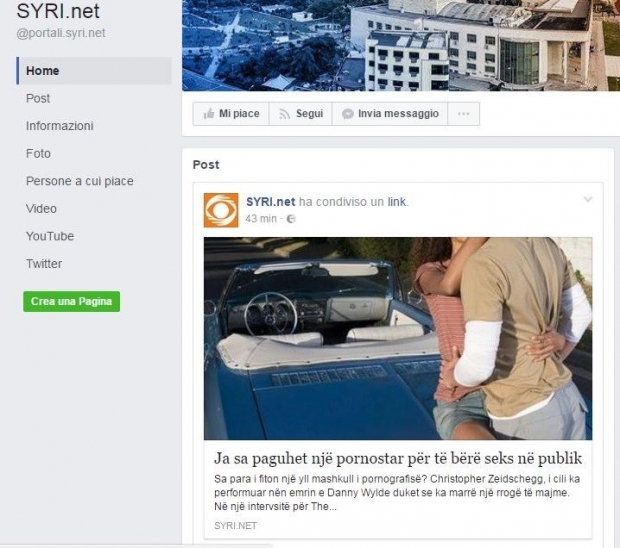Click the thumbs-up Mi piace icon
The width and height of the screenshot is (620, 548).
(x=209, y=114)
